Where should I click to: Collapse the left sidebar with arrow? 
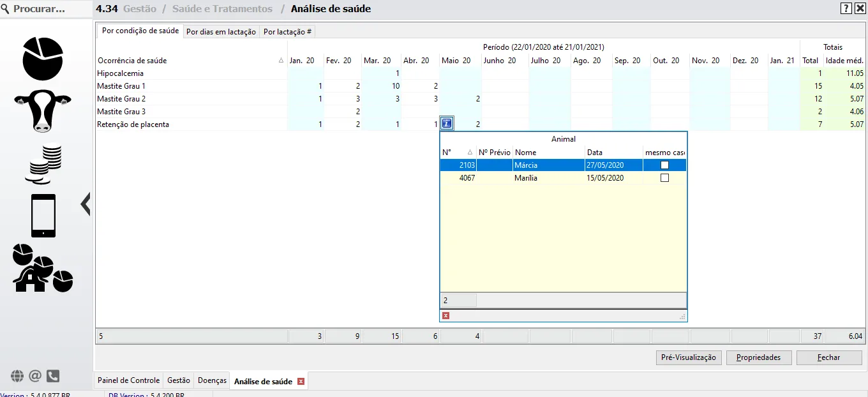point(86,204)
